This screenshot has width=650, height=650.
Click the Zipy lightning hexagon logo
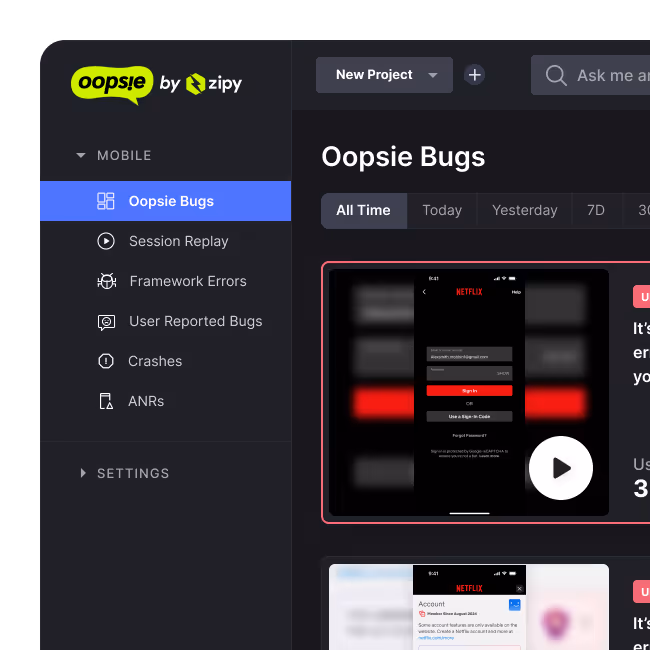195,84
